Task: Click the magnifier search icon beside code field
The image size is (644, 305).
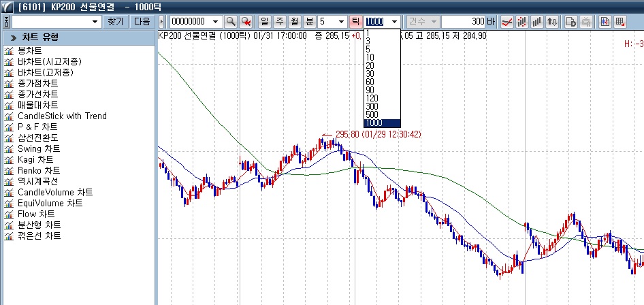Action: (x=231, y=22)
